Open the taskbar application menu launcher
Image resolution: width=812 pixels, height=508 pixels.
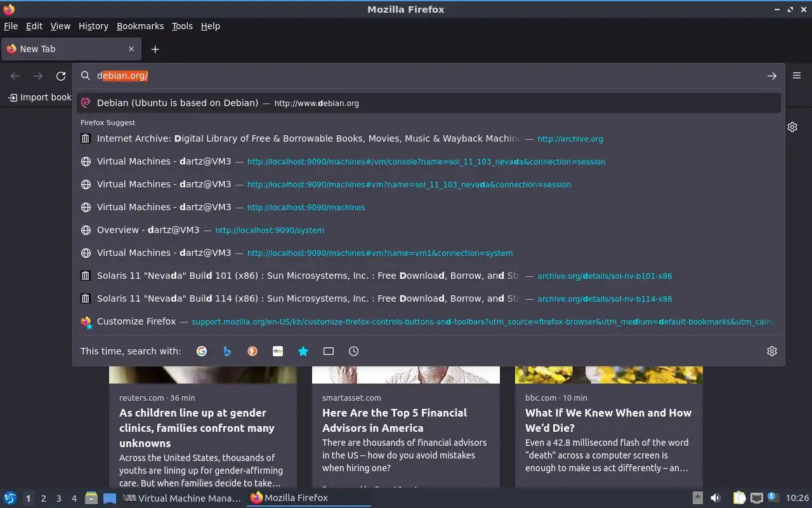click(10, 498)
